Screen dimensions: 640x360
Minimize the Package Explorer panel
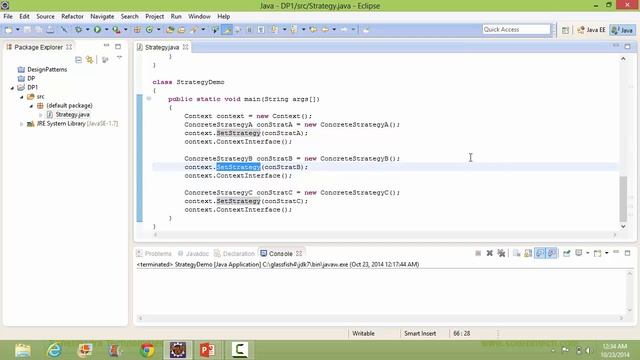(x=106, y=46)
